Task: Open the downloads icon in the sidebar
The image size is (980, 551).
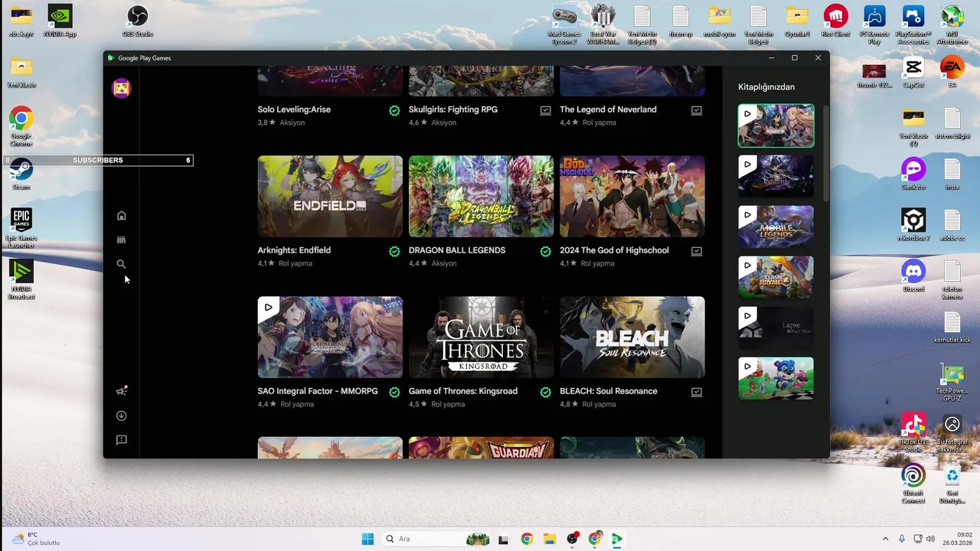Action: coord(121,416)
